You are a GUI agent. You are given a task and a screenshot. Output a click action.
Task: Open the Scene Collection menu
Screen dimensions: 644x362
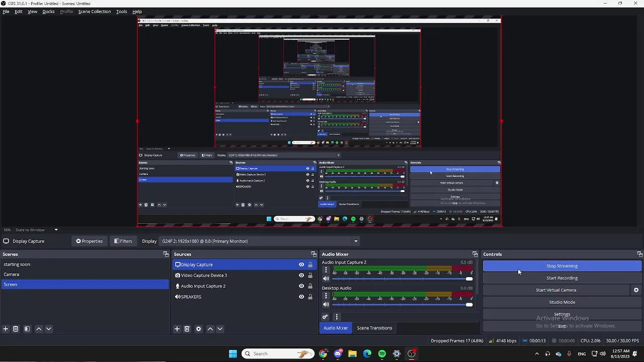pyautogui.click(x=95, y=12)
